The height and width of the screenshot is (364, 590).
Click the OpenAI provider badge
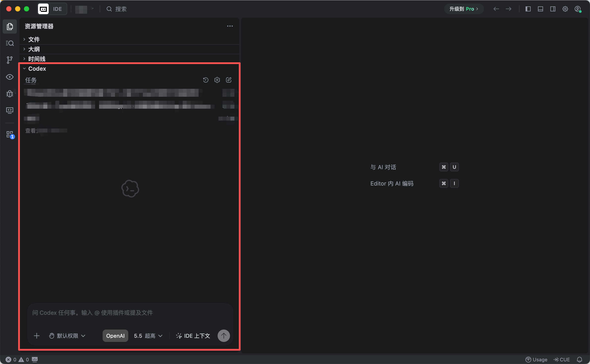click(x=115, y=336)
